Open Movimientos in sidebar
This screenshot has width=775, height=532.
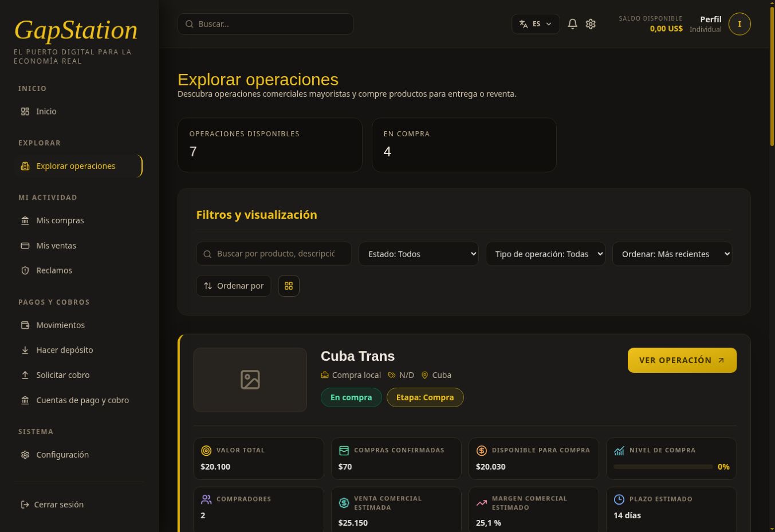click(79, 325)
